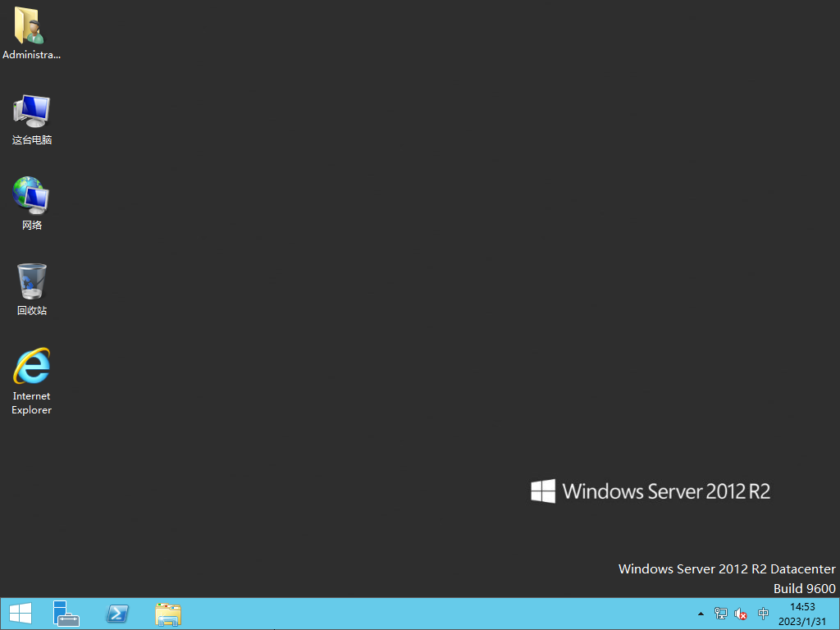840x630 pixels.
Task: Select the Administrator folder desktop icon
Action: [31, 26]
